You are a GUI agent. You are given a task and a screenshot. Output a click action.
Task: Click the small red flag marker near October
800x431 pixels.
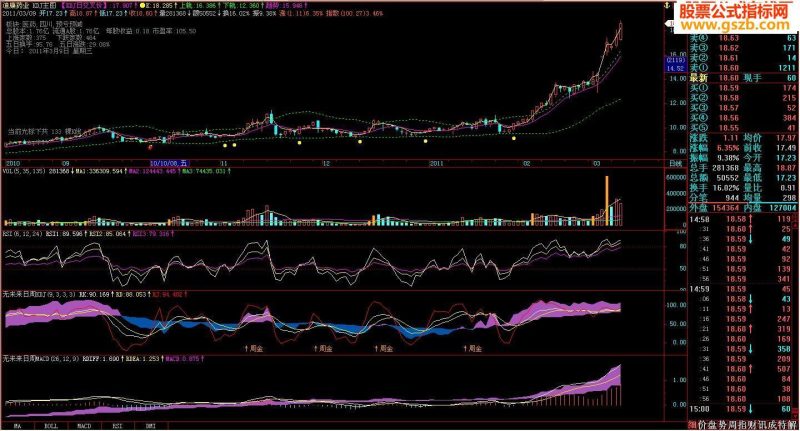coord(150,147)
